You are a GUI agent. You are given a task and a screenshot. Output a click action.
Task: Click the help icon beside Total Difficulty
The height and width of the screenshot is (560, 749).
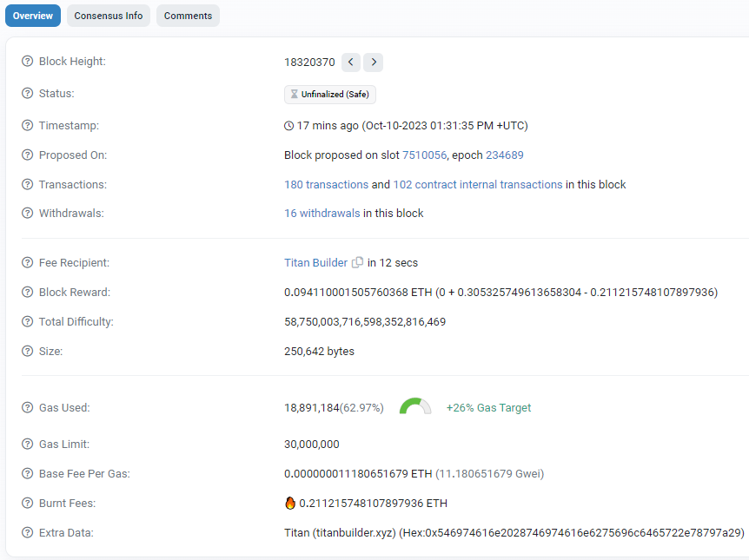(x=28, y=322)
